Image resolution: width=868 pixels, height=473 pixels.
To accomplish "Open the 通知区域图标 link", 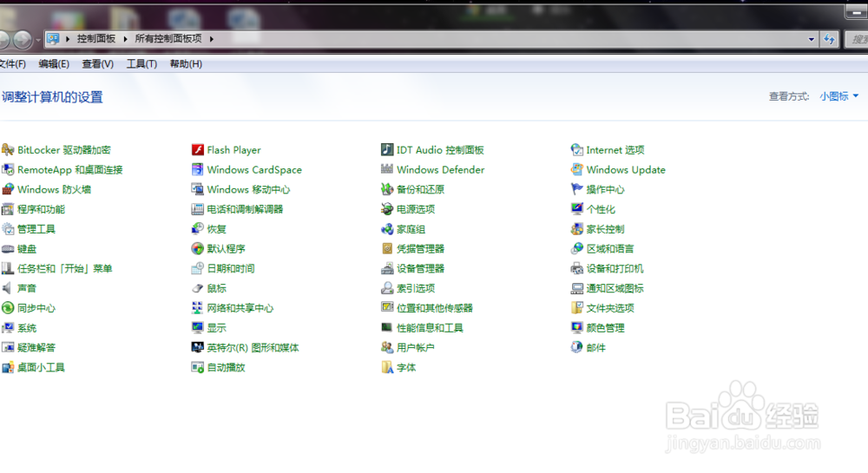I will coord(615,288).
